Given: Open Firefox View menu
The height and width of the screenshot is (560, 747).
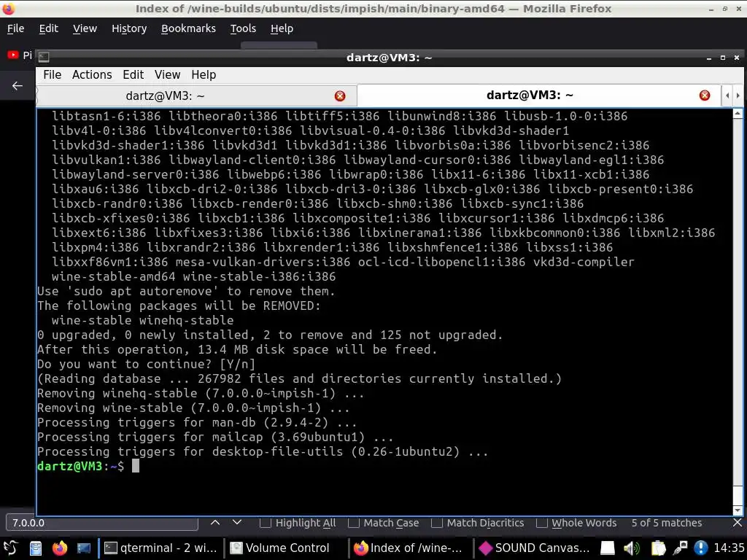Looking at the screenshot, I should [x=85, y=28].
